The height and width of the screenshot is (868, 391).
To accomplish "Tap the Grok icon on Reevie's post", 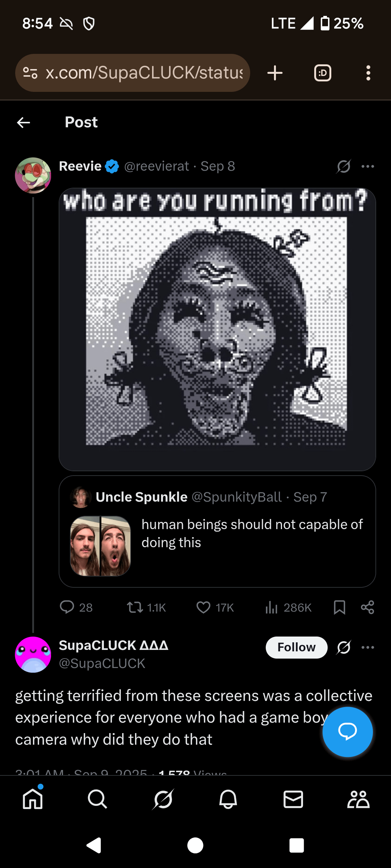I will point(344,166).
